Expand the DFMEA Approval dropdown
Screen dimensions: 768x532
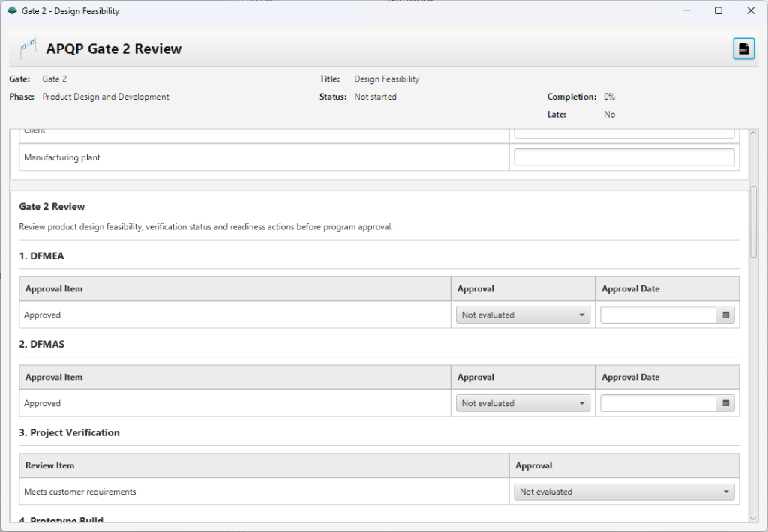pos(523,315)
